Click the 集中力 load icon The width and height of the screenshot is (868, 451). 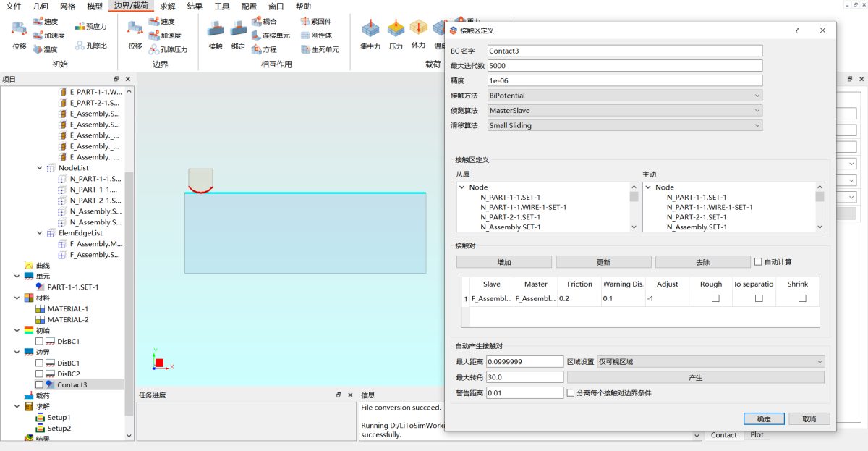pos(370,29)
